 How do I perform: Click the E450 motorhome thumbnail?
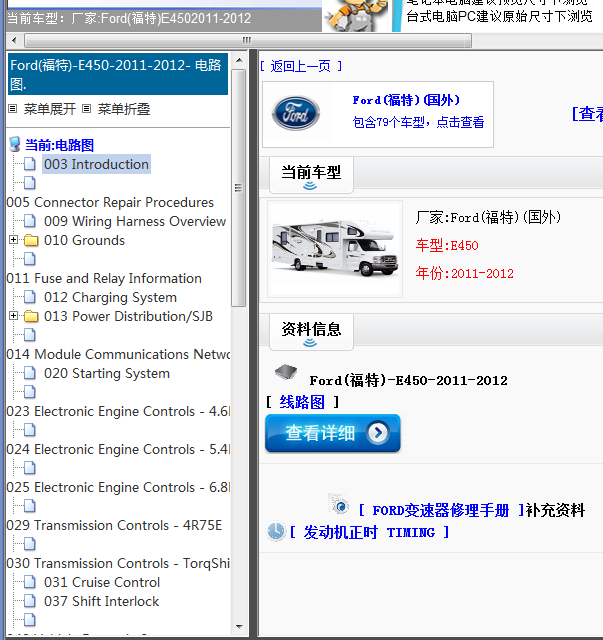click(335, 249)
